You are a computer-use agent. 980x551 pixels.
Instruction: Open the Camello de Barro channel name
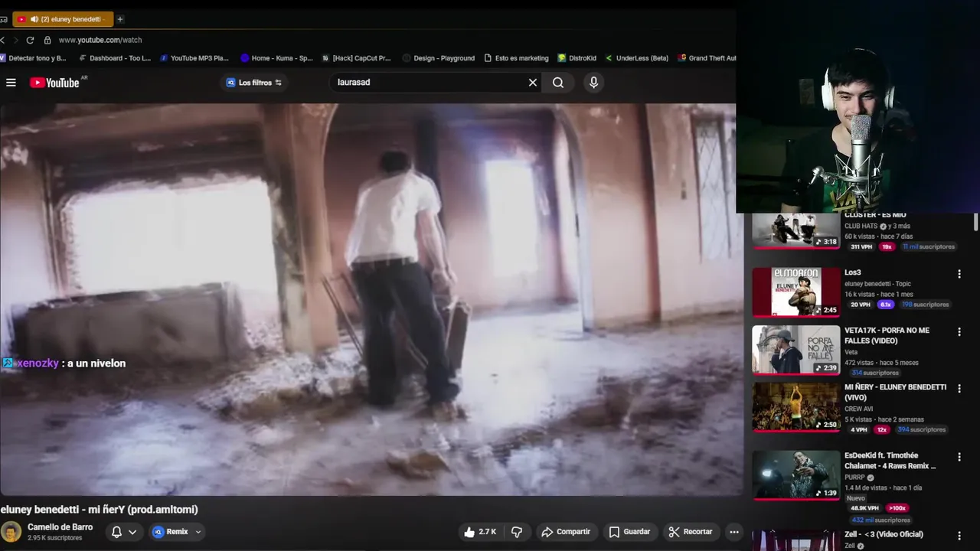60,527
